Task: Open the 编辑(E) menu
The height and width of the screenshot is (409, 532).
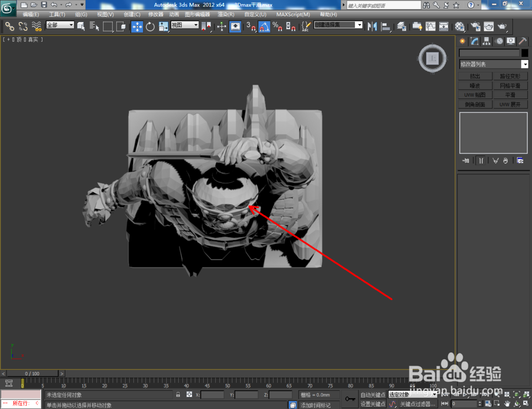Action: (x=31, y=14)
